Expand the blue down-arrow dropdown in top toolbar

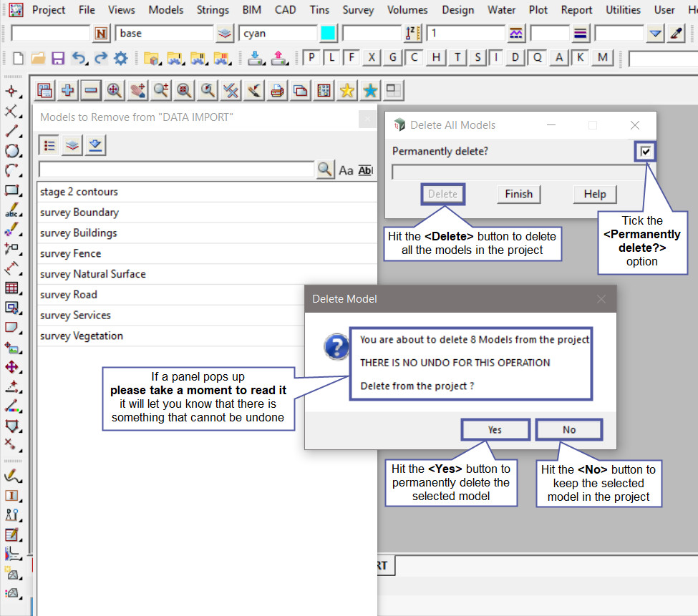[x=655, y=34]
